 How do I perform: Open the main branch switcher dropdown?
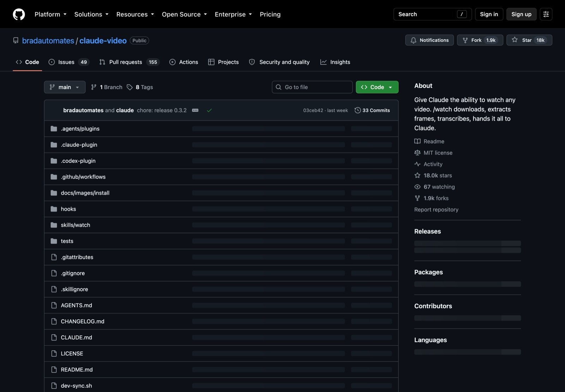click(65, 87)
